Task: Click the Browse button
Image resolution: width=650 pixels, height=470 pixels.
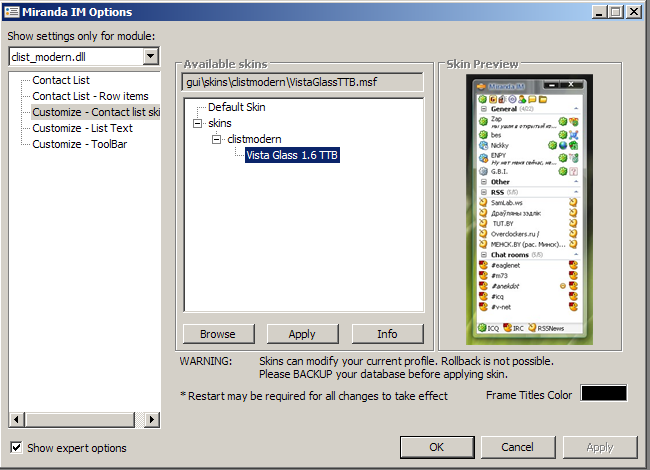Action: click(x=218, y=334)
